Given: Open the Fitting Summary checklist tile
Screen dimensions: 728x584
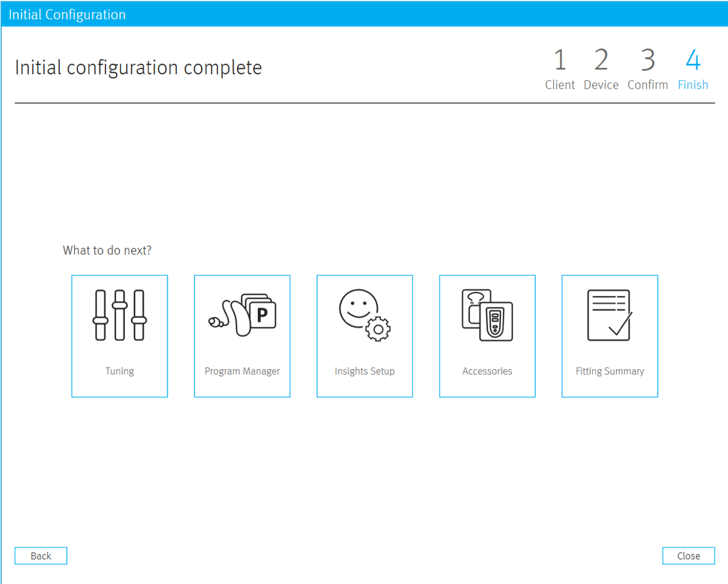Looking at the screenshot, I should (x=610, y=337).
